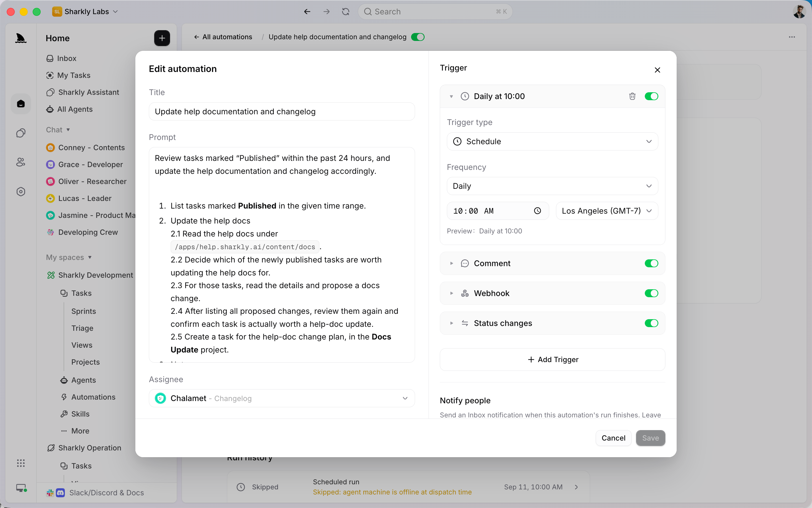This screenshot has height=508, width=812.
Task: Open Triage under Tasks
Action: coord(82,328)
